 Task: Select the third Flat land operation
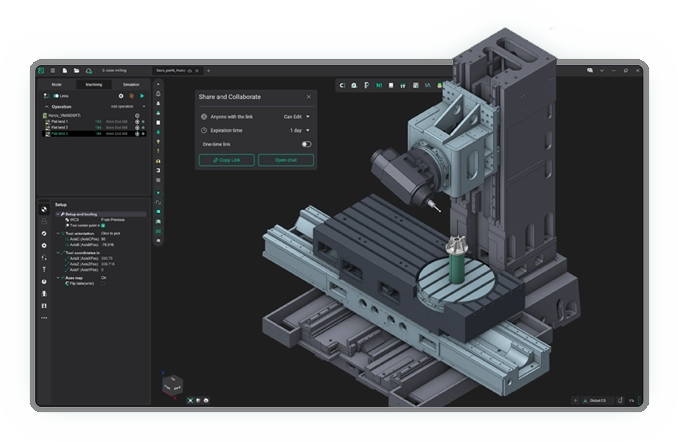pyautogui.click(x=58, y=133)
